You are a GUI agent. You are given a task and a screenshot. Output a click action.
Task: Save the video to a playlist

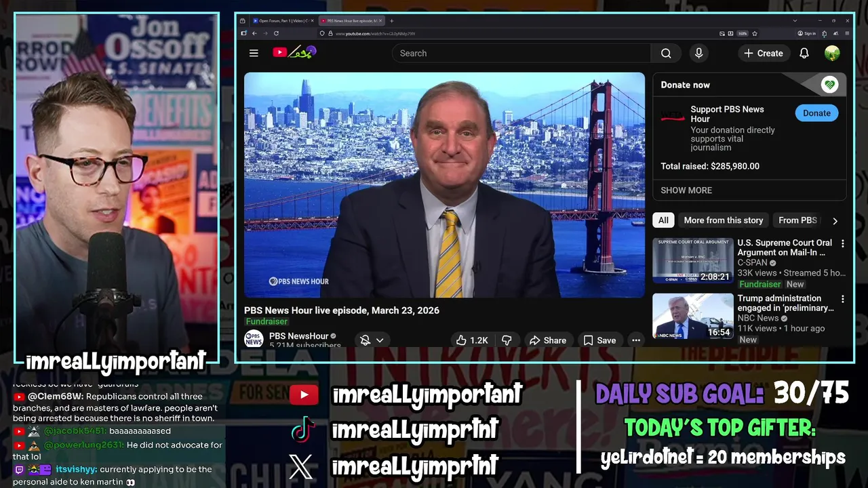(x=599, y=340)
